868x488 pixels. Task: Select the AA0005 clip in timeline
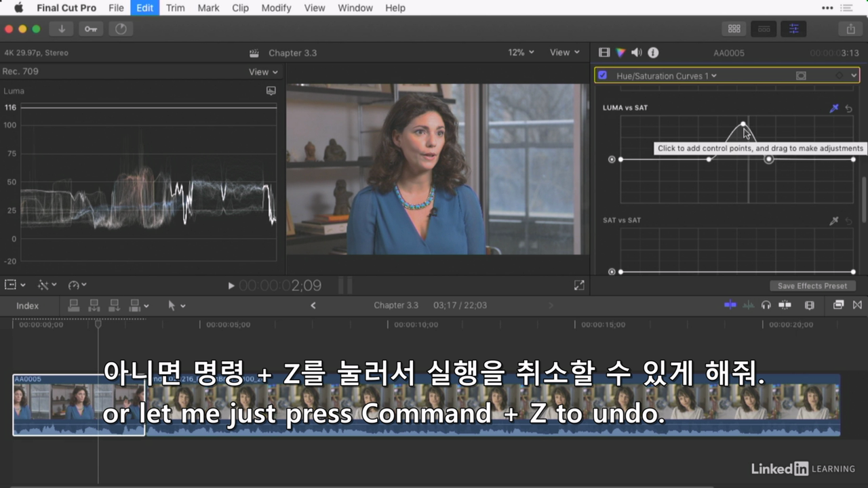click(x=79, y=405)
